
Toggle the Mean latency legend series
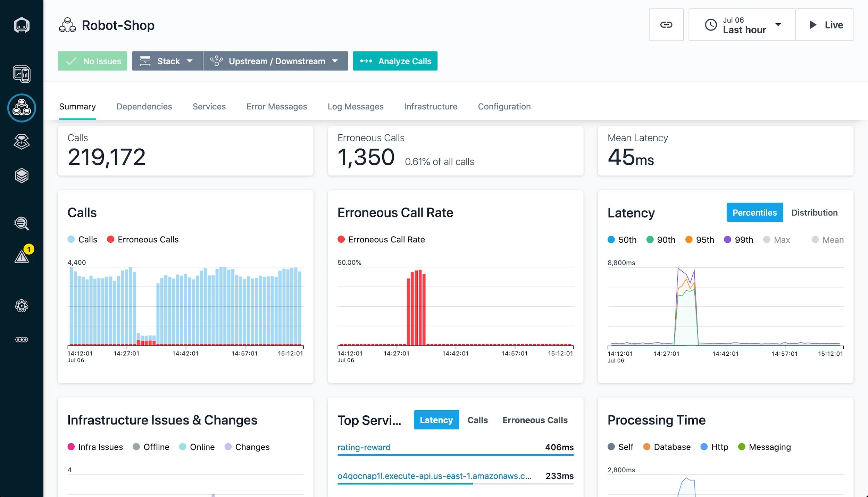pos(828,240)
